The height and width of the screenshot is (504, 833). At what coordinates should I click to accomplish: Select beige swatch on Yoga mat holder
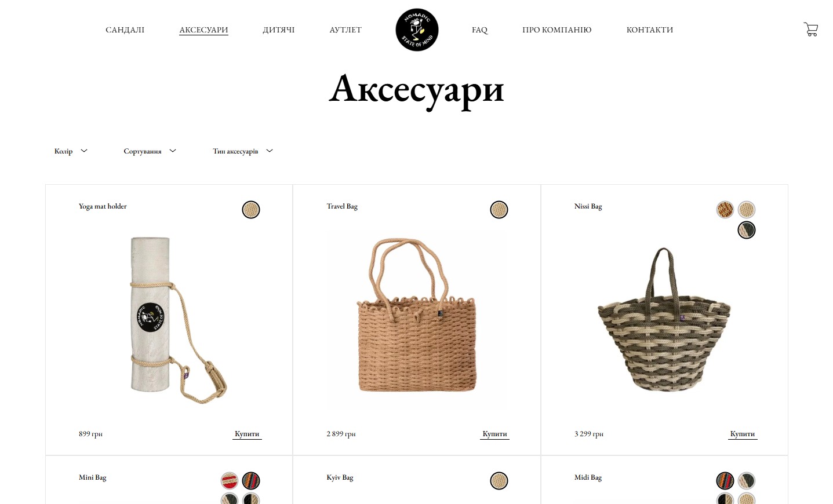[251, 210]
